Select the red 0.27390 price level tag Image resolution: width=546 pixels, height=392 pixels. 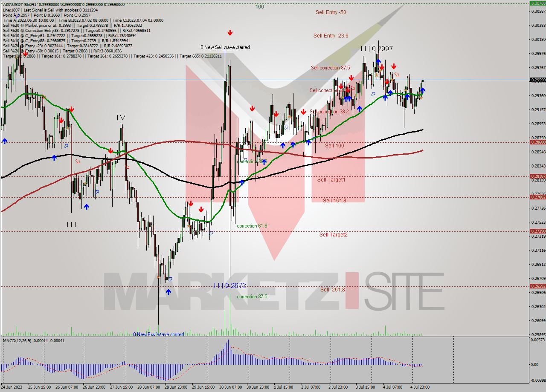coord(537,231)
